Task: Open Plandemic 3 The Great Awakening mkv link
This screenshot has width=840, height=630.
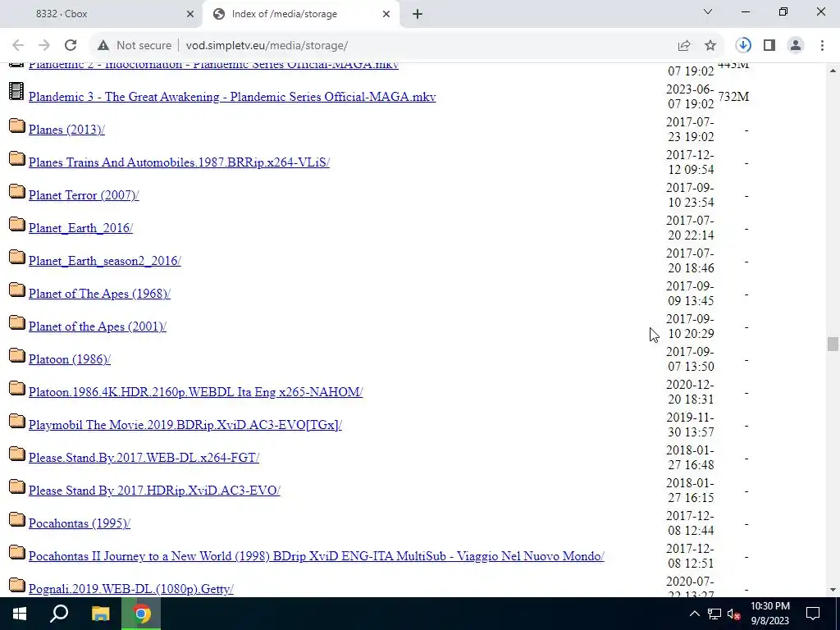Action: click(x=232, y=97)
